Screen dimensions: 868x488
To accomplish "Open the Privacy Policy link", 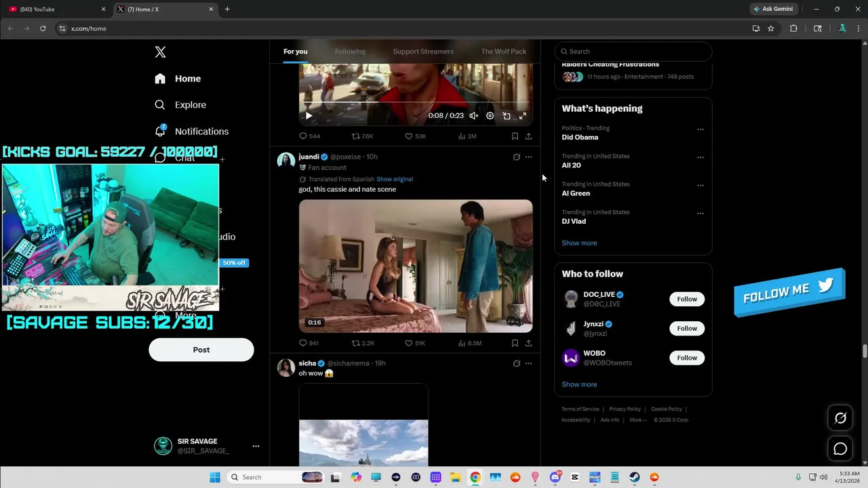I will [x=625, y=409].
